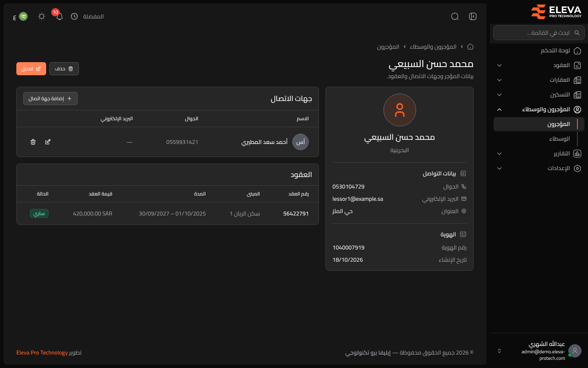The width and height of the screenshot is (588, 368).
Task: Open Eleva Pro Technology footer link
Action: tap(42, 352)
